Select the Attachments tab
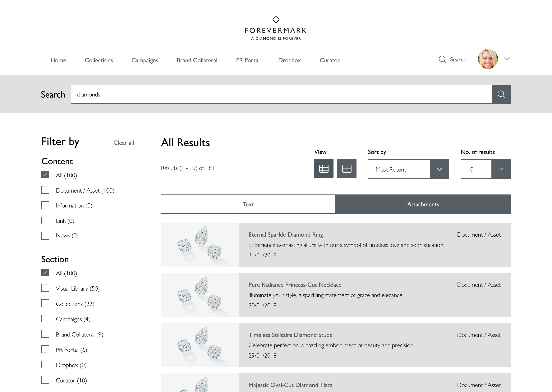The width and height of the screenshot is (552, 392). (423, 204)
